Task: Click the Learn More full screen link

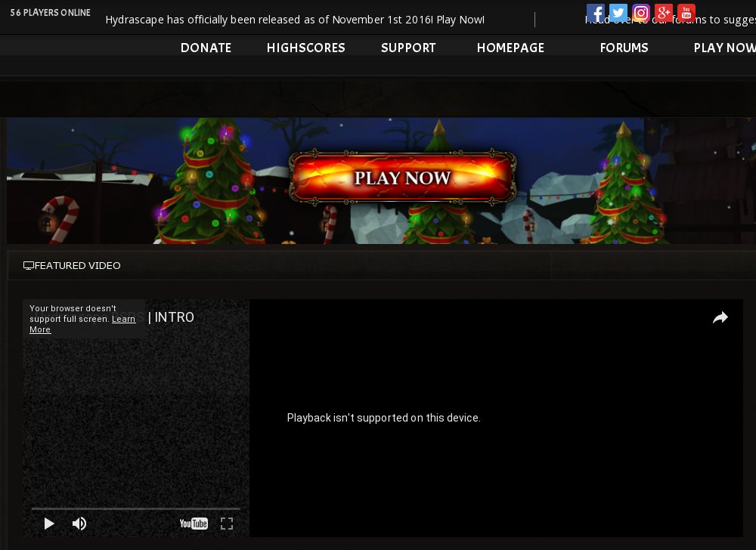Action: 123,320
